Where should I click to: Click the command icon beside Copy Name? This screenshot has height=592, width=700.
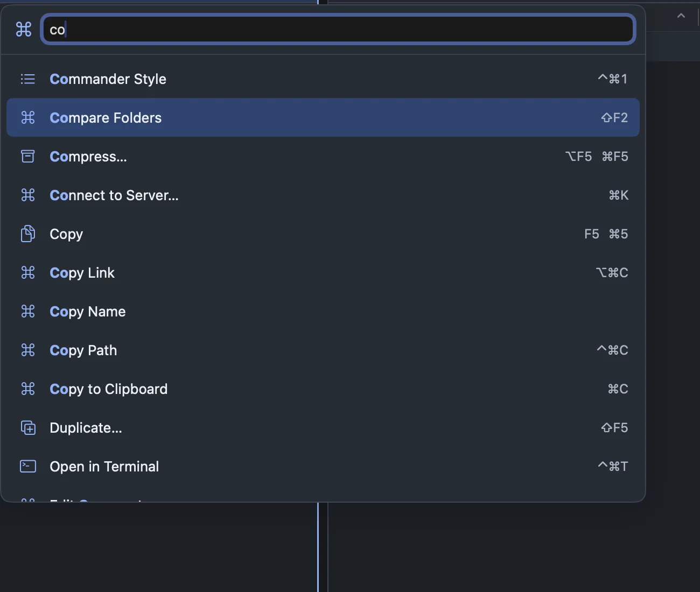[28, 311]
